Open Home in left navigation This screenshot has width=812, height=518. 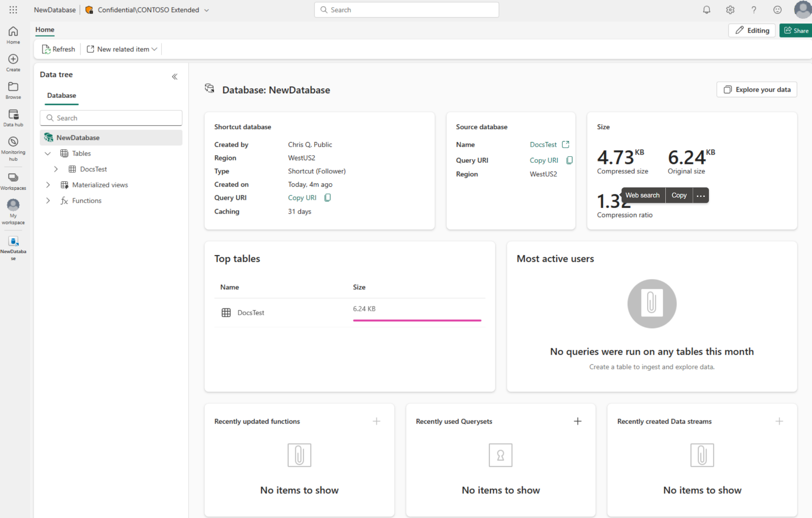point(13,35)
